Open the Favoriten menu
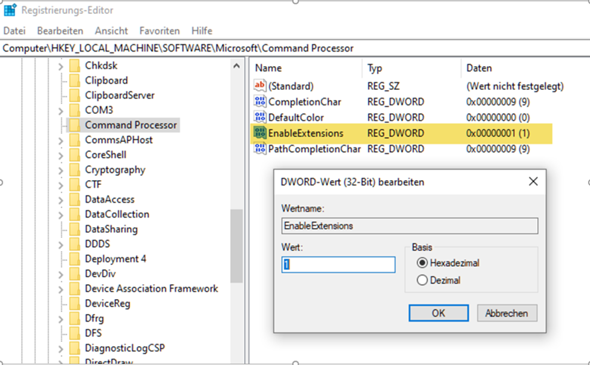590x365 pixels. (x=160, y=31)
